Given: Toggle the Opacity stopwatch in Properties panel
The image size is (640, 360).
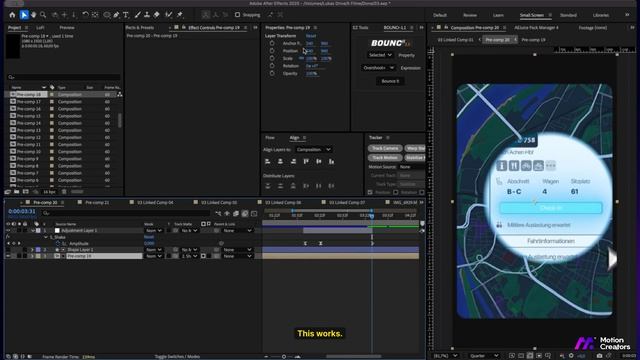Looking at the screenshot, I should 272,73.
